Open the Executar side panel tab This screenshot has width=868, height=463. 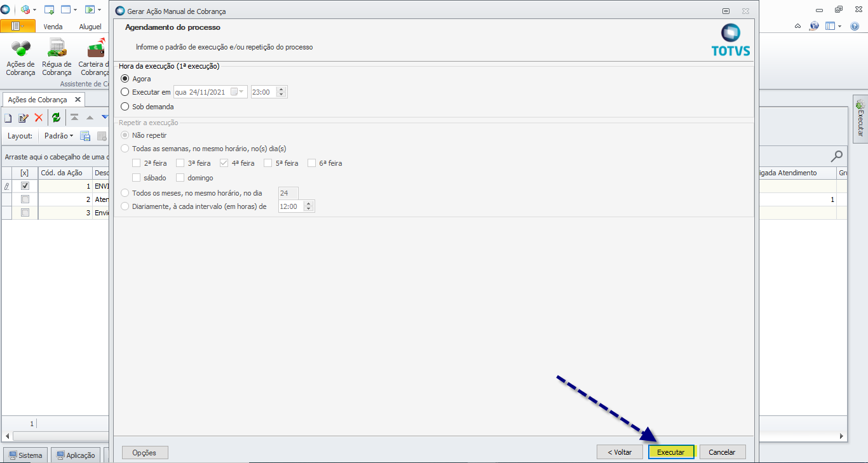point(860,119)
